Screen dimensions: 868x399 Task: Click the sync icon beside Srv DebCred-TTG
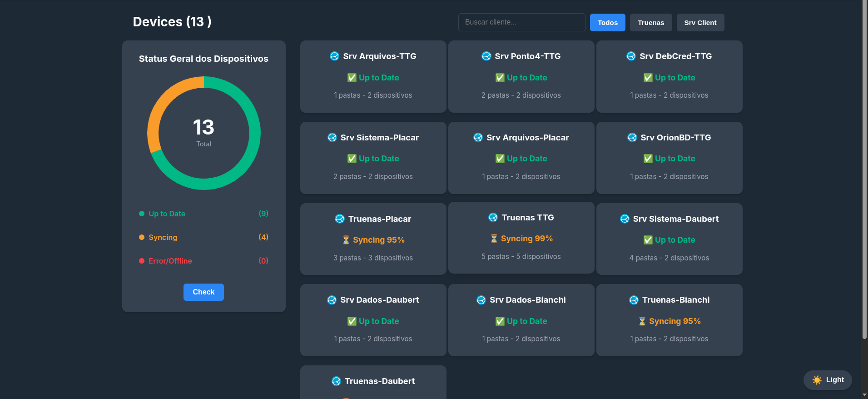point(631,56)
